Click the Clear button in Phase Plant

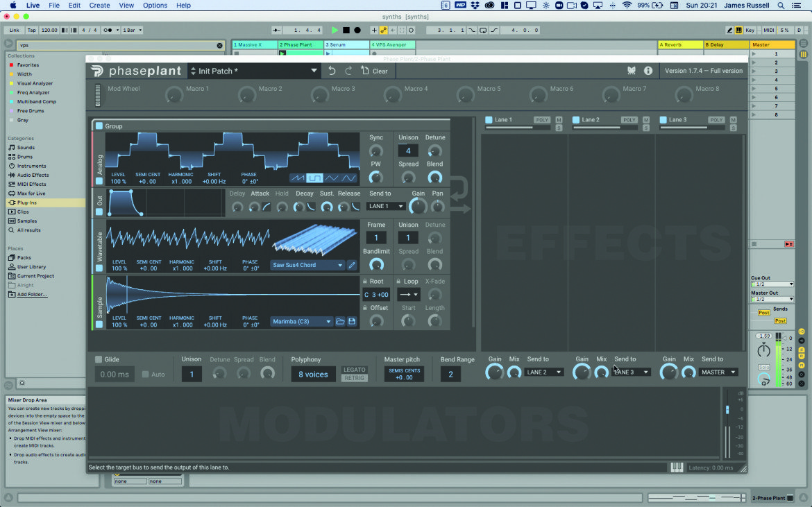[x=374, y=71]
